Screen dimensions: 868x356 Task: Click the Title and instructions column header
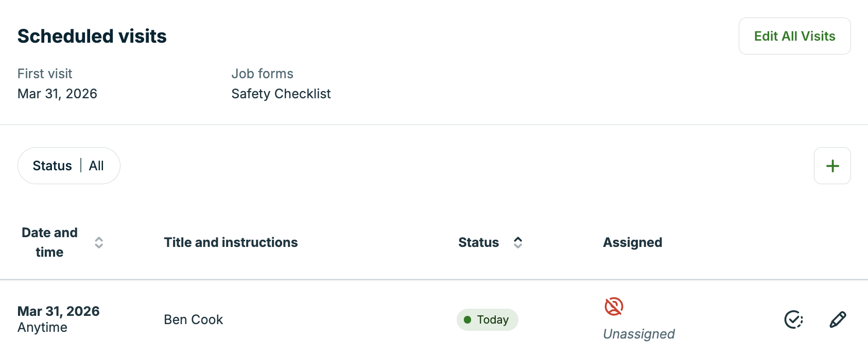(231, 242)
